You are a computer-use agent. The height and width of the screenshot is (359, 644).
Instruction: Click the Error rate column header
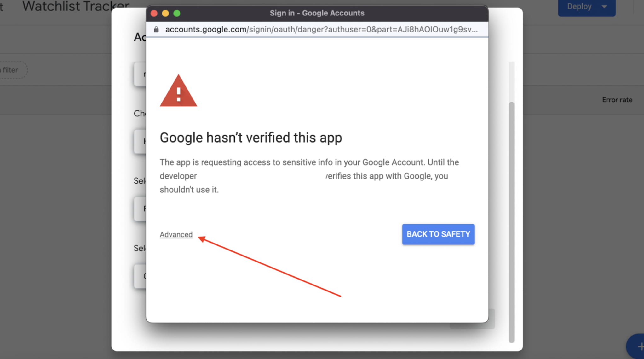pyautogui.click(x=617, y=100)
